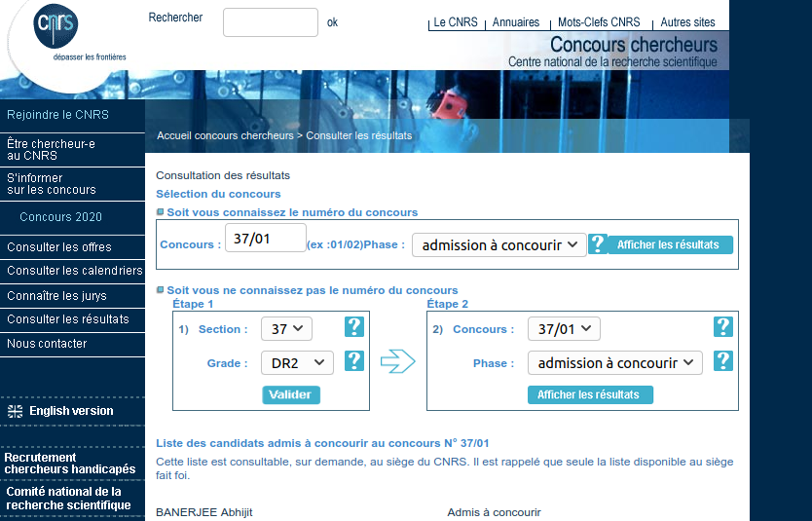This screenshot has height=521, width=812.
Task: Click 'Sélection du concours' heading
Action: tap(218, 194)
